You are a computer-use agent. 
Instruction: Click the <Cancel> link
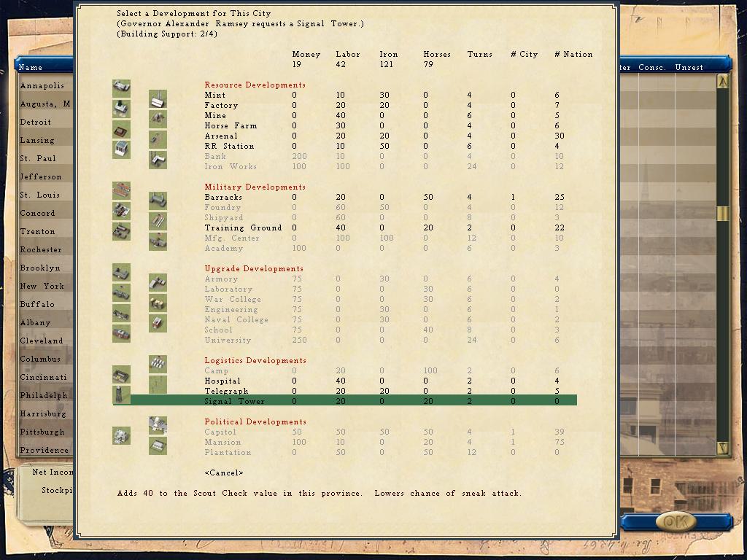[224, 472]
